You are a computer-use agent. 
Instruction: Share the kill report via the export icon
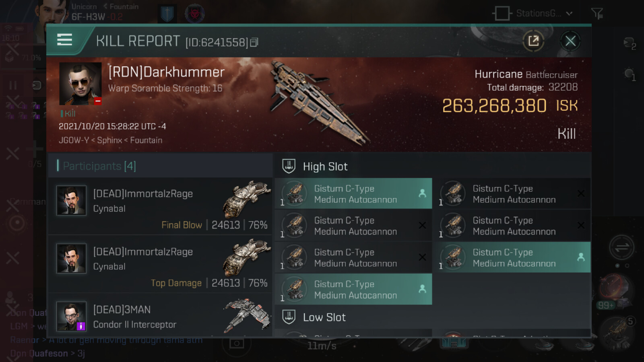tap(533, 41)
